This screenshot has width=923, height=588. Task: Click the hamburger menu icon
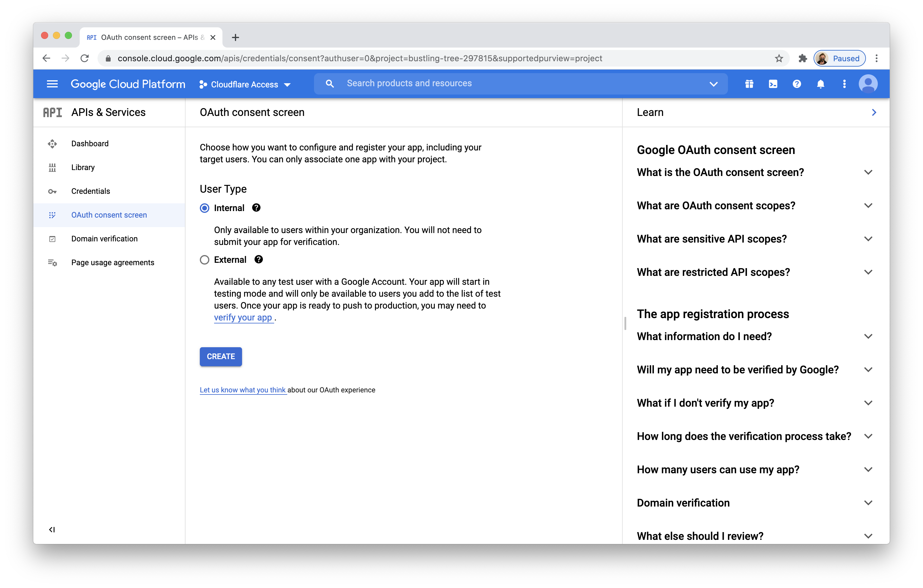[52, 84]
